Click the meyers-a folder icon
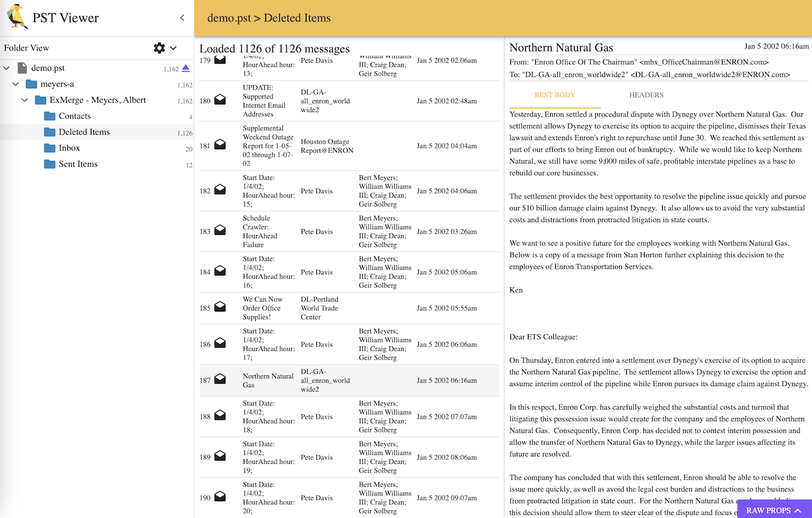 point(32,85)
